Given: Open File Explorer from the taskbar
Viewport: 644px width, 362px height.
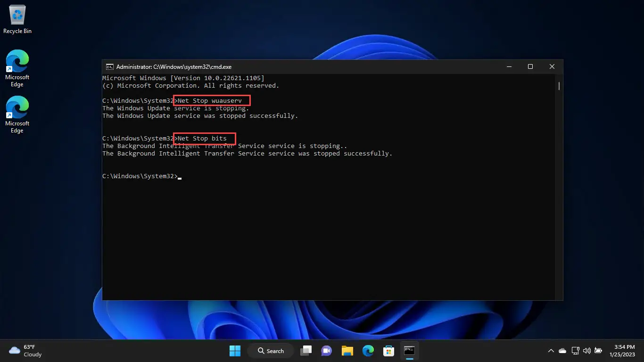Looking at the screenshot, I should click(347, 351).
